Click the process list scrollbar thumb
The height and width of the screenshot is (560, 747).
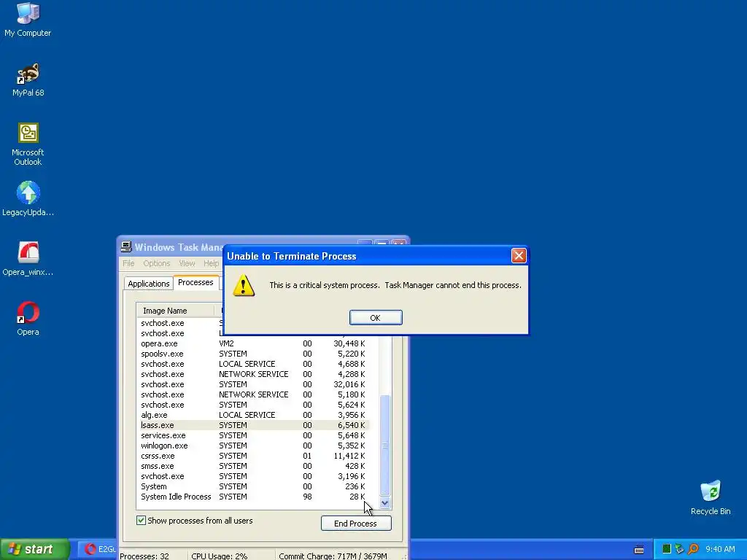point(385,446)
